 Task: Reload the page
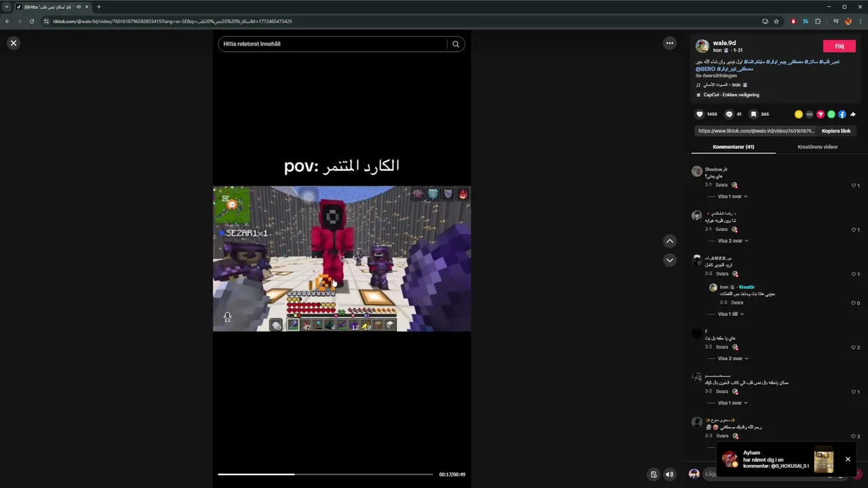pos(32,21)
